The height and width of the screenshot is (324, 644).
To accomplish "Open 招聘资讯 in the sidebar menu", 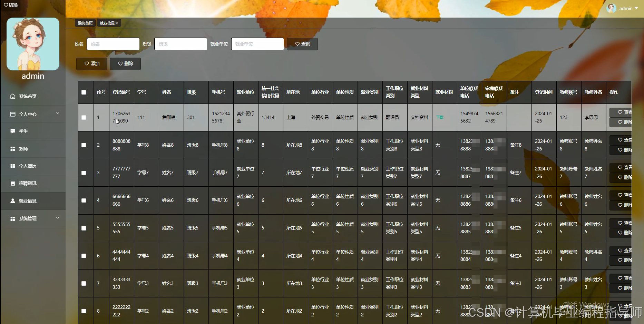I will [x=33, y=183].
